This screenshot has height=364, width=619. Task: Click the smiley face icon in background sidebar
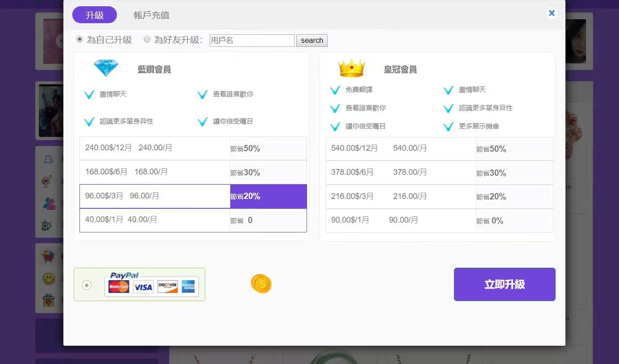[49, 279]
